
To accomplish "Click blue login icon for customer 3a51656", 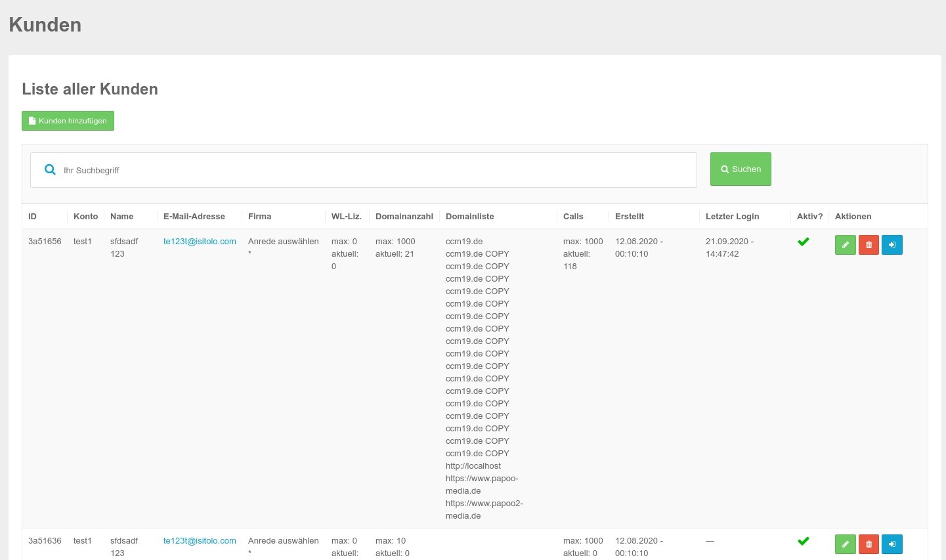I will click(x=892, y=245).
